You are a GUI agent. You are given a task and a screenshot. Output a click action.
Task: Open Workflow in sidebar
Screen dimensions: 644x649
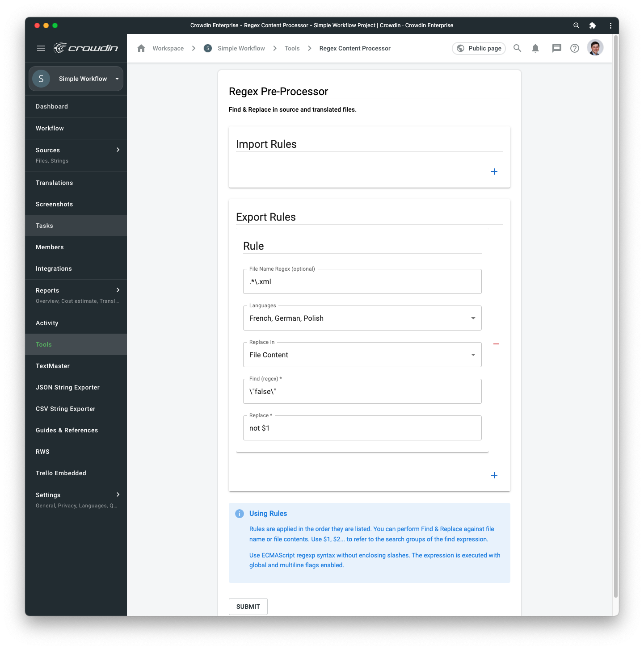click(x=76, y=128)
